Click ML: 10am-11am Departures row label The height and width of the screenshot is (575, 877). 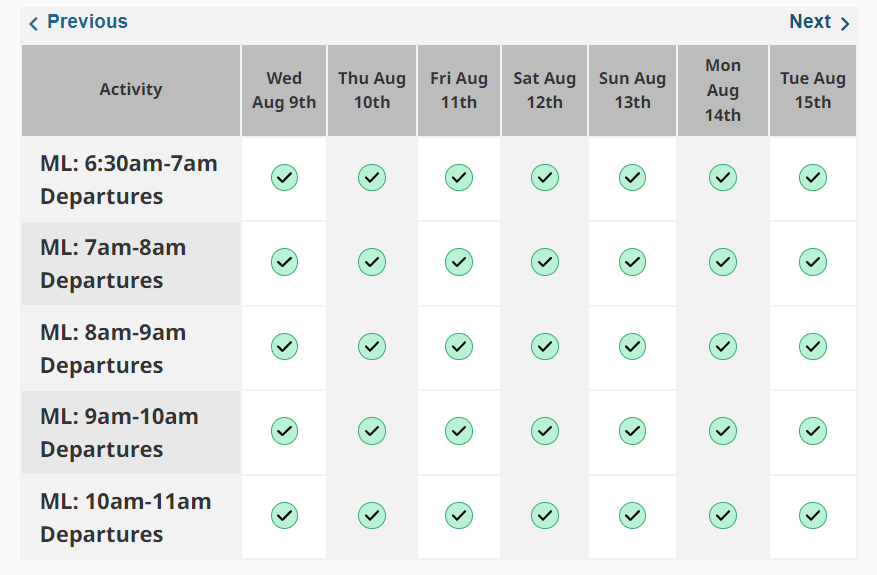pos(126,518)
